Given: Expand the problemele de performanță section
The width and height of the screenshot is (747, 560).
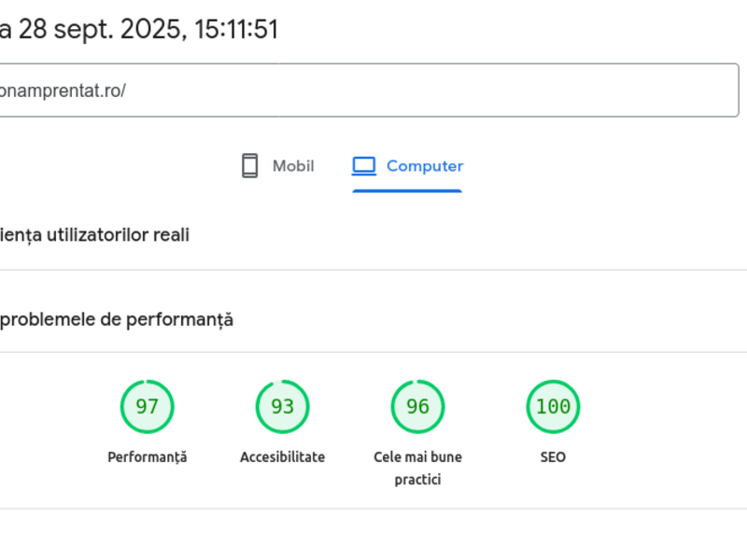Looking at the screenshot, I should (116, 320).
